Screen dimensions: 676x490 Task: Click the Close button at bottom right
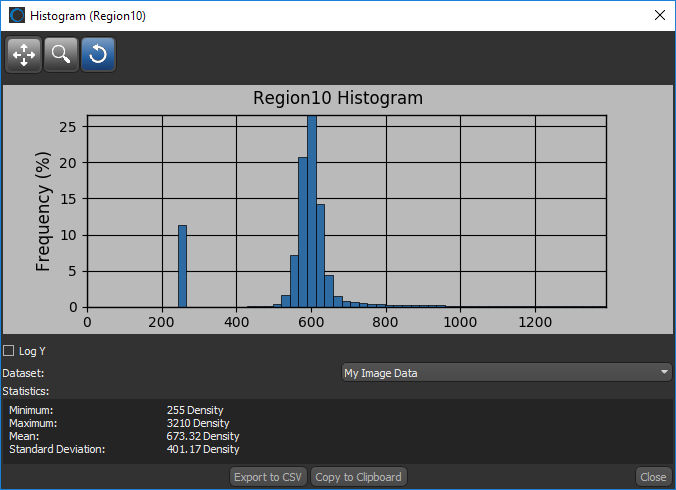pos(653,477)
